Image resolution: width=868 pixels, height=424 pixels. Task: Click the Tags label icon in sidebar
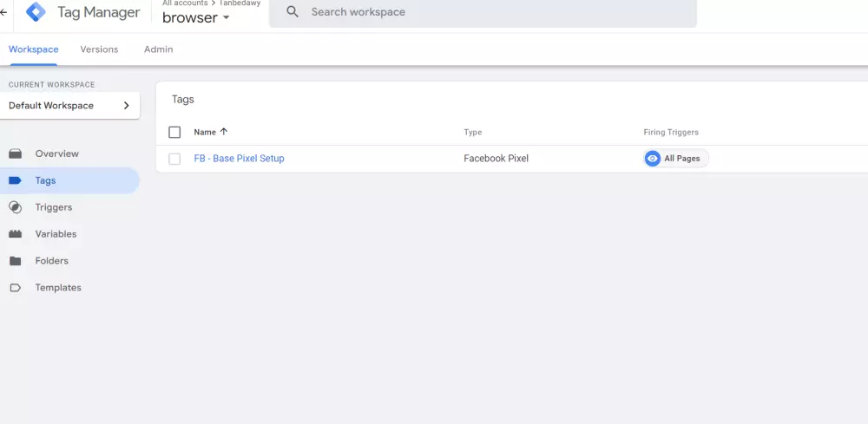tap(16, 180)
